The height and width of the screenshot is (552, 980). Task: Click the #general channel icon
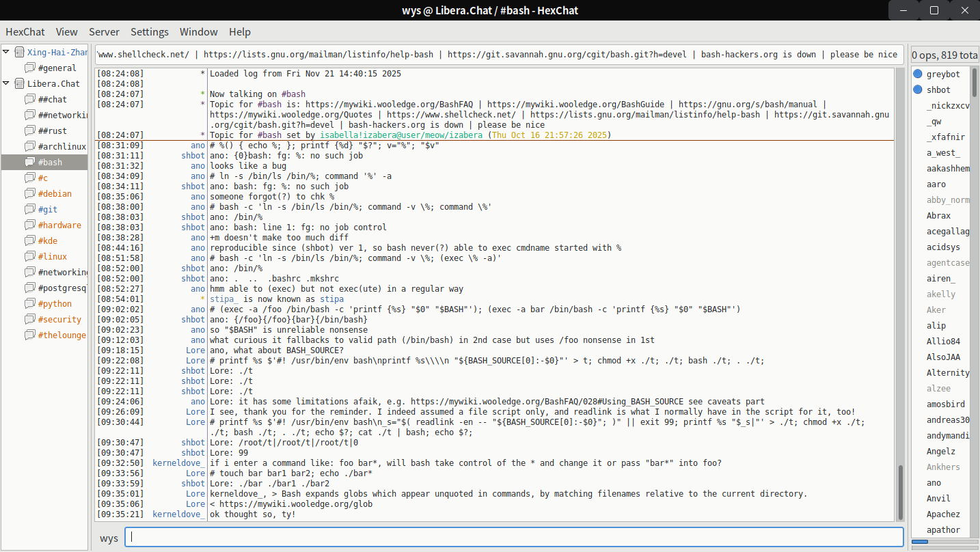pyautogui.click(x=30, y=68)
